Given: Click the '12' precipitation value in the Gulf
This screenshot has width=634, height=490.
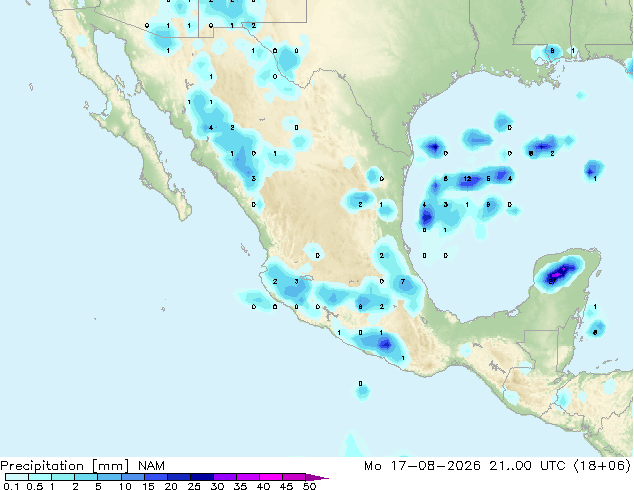Looking at the screenshot, I should coord(467,179).
